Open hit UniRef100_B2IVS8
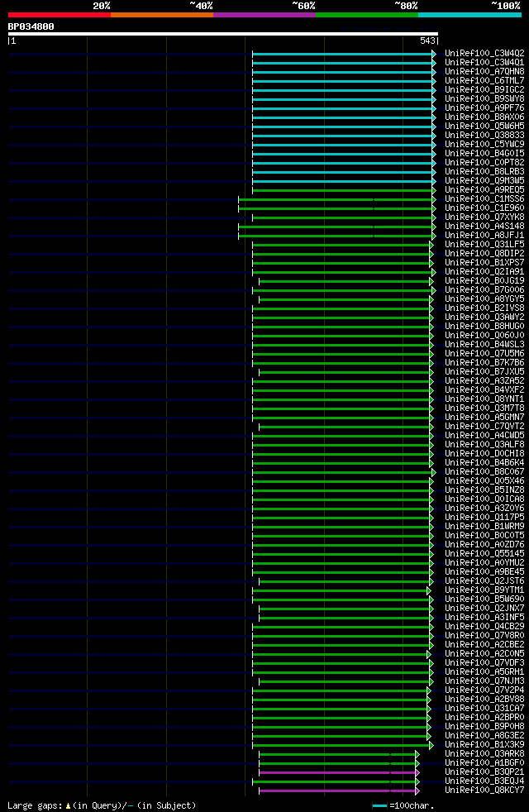 pyautogui.click(x=484, y=308)
